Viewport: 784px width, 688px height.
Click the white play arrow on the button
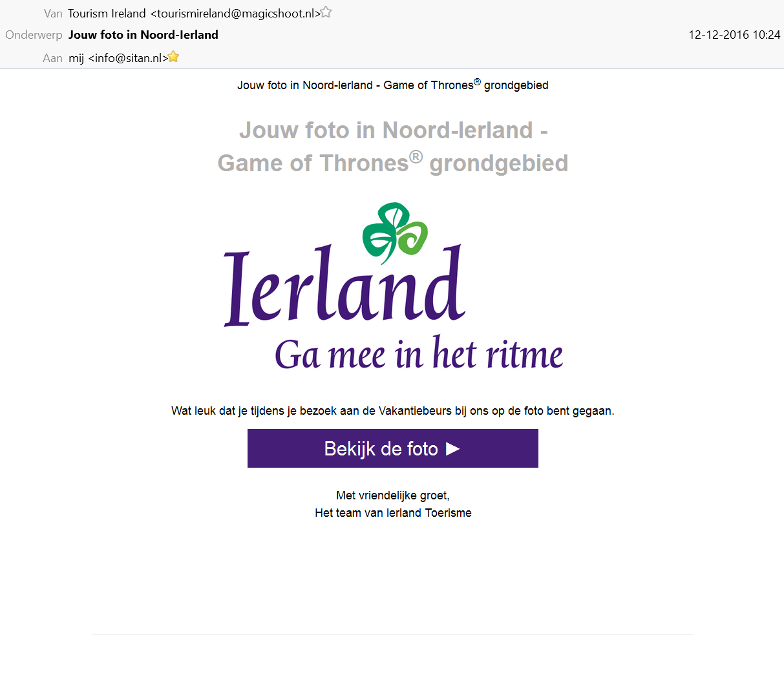452,448
